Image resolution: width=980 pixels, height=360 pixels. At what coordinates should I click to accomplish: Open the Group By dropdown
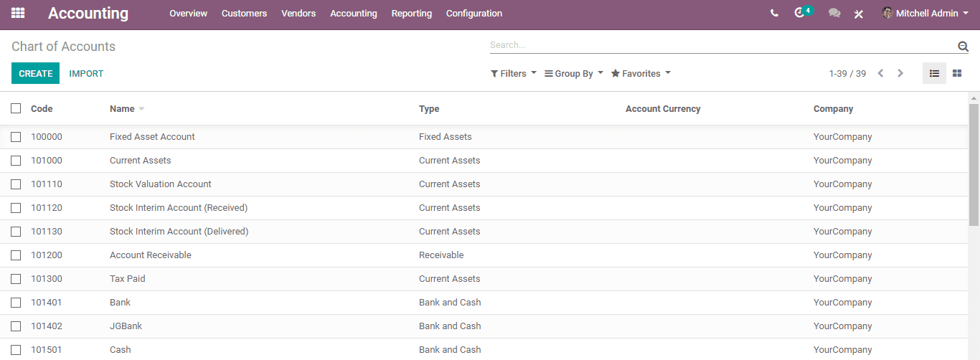click(574, 74)
